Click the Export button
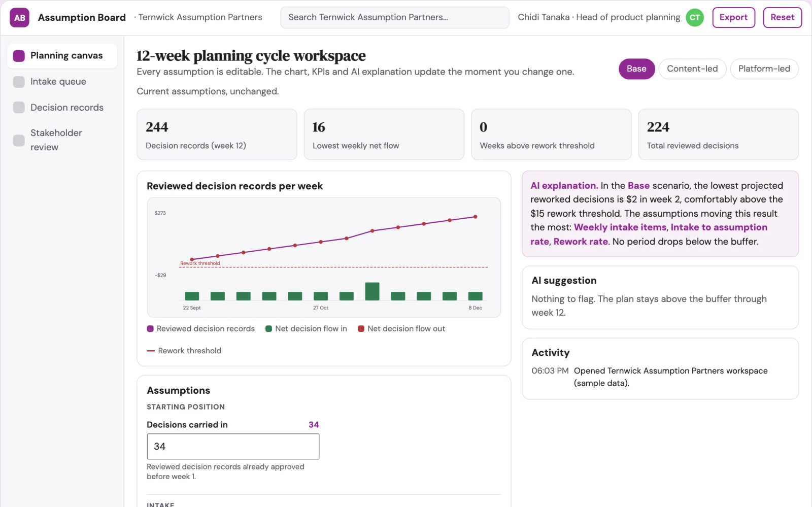 (733, 18)
